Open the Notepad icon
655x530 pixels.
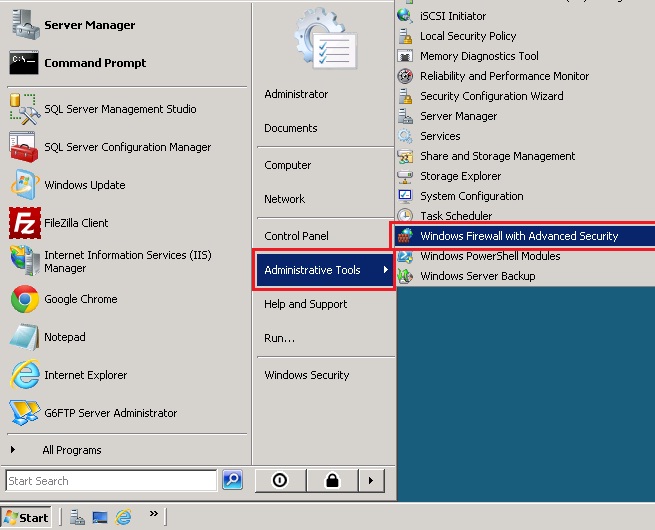click(25, 337)
